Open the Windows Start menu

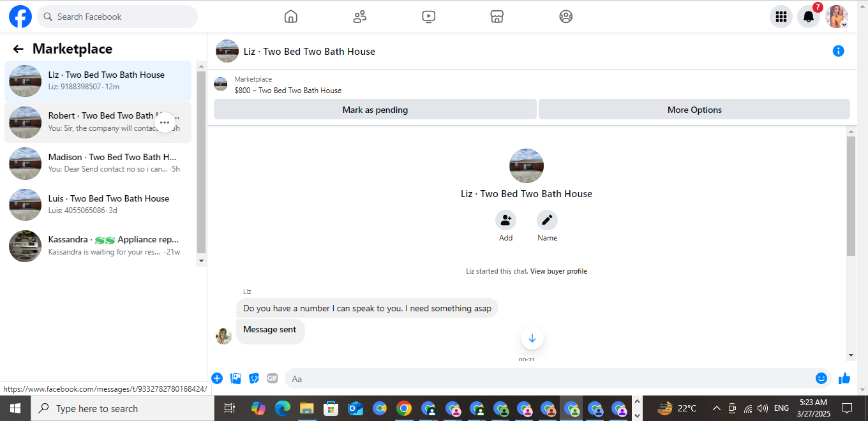[x=15, y=408]
